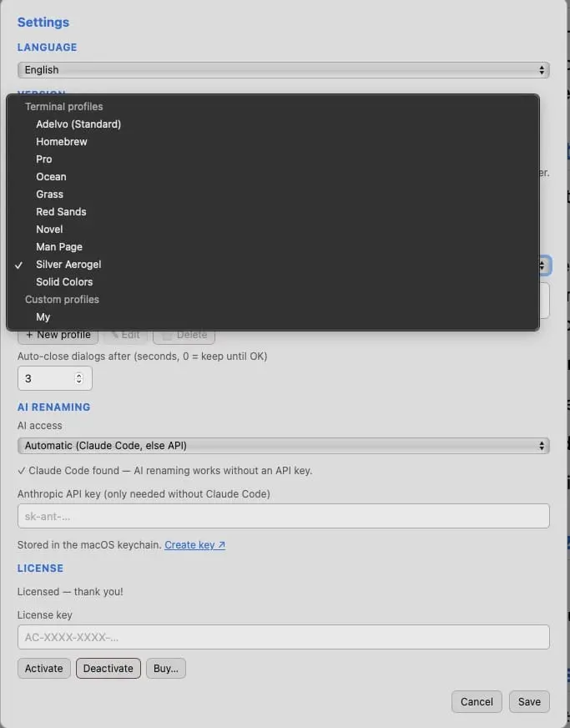The width and height of the screenshot is (570, 728).
Task: Open the Create key link
Action: (x=195, y=544)
